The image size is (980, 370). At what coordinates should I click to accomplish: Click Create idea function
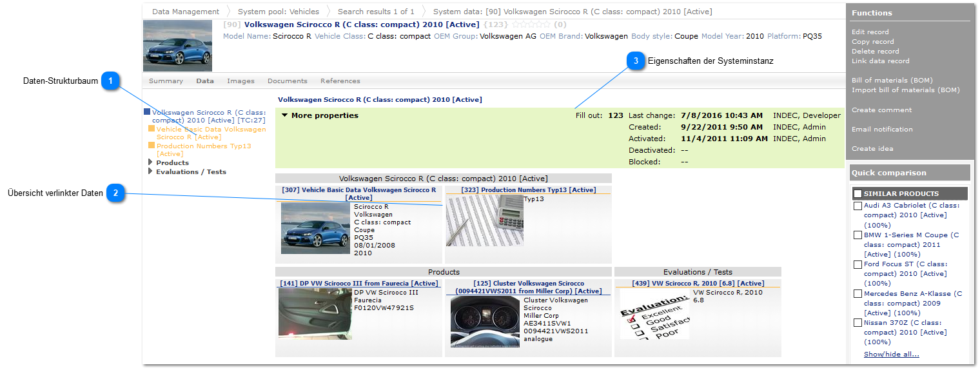tap(872, 148)
